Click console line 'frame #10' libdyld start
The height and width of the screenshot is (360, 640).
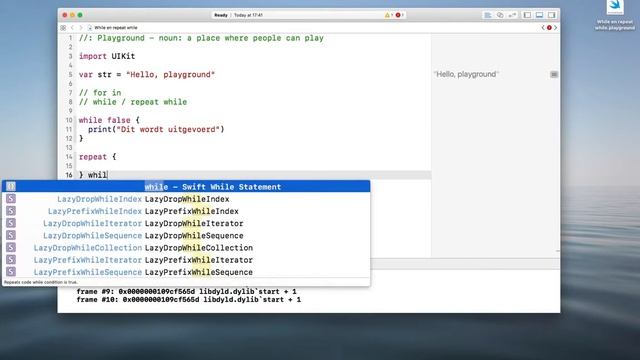tap(189, 300)
